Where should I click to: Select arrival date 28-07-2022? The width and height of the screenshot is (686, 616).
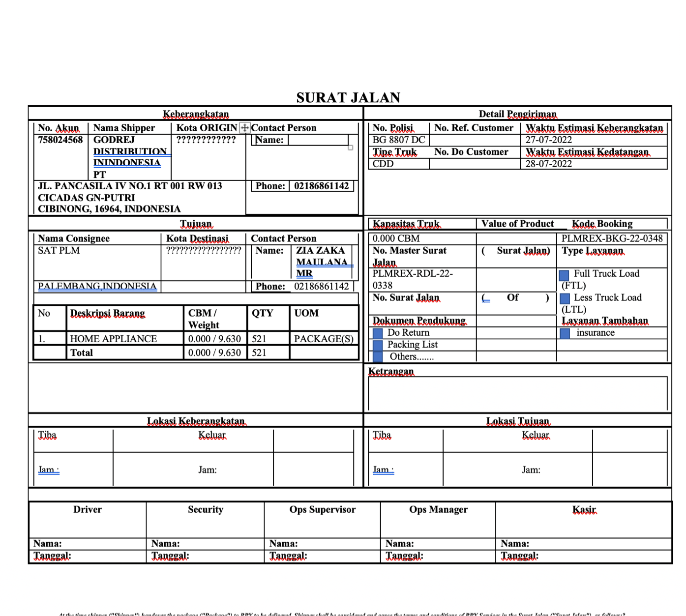pos(549,164)
